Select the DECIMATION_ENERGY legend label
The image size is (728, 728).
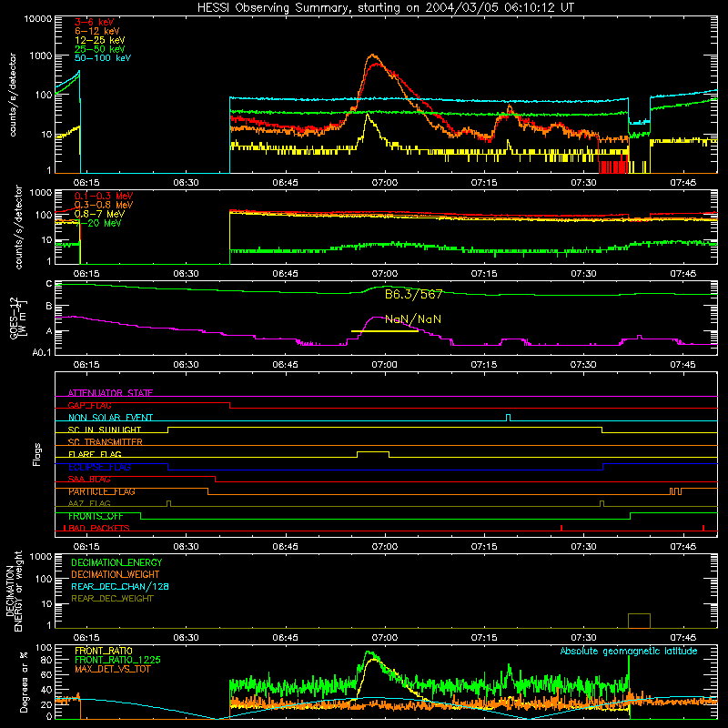tap(116, 562)
